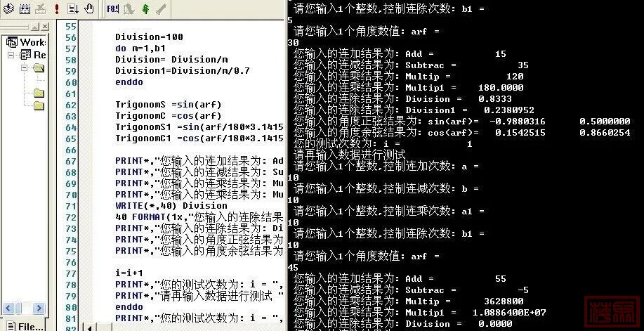Click the grayed Stop Build icon
Screen dimensions: 644x331
pos(40,9)
